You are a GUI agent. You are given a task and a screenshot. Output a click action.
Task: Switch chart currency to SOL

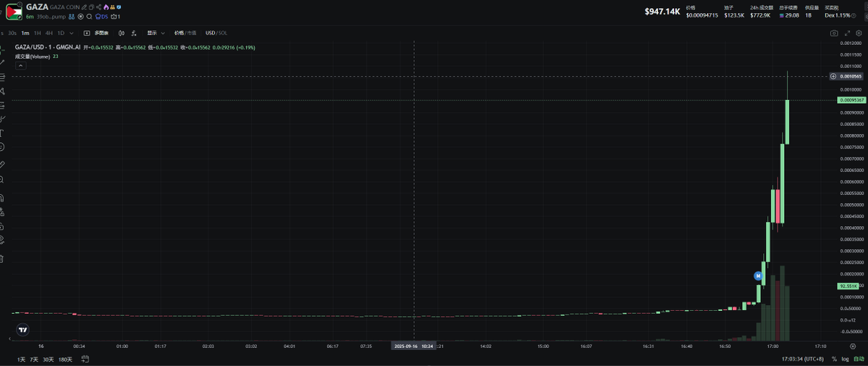[222, 33]
